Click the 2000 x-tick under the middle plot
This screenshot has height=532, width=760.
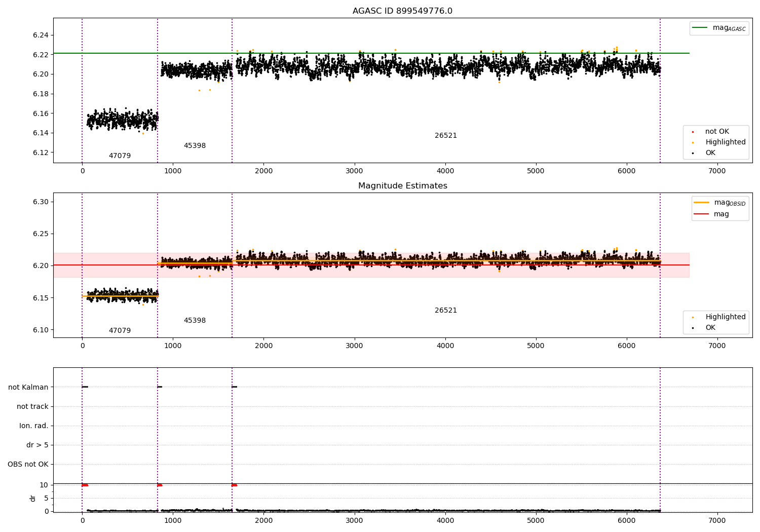pos(263,346)
